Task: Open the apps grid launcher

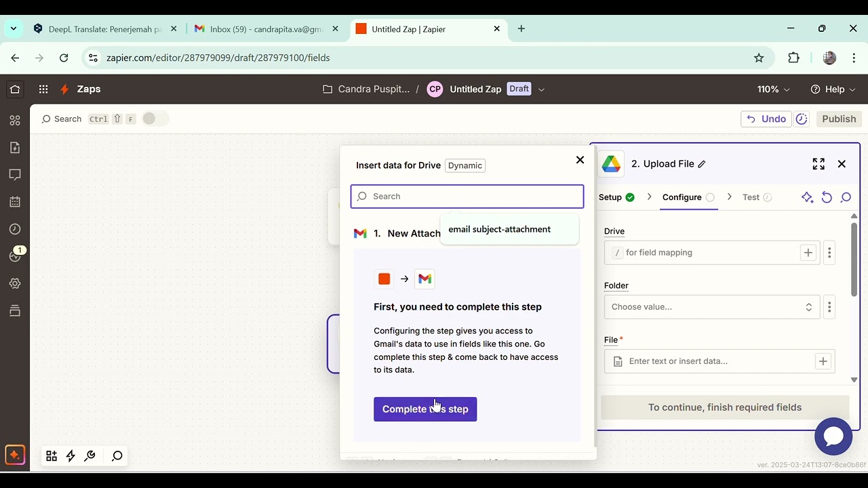Action: point(43,89)
